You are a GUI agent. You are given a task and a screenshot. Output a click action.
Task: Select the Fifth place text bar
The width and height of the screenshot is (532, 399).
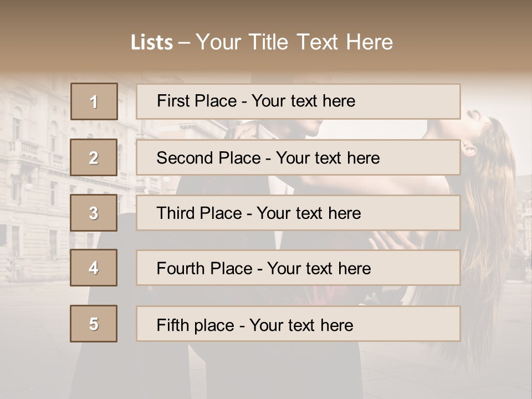(x=298, y=323)
